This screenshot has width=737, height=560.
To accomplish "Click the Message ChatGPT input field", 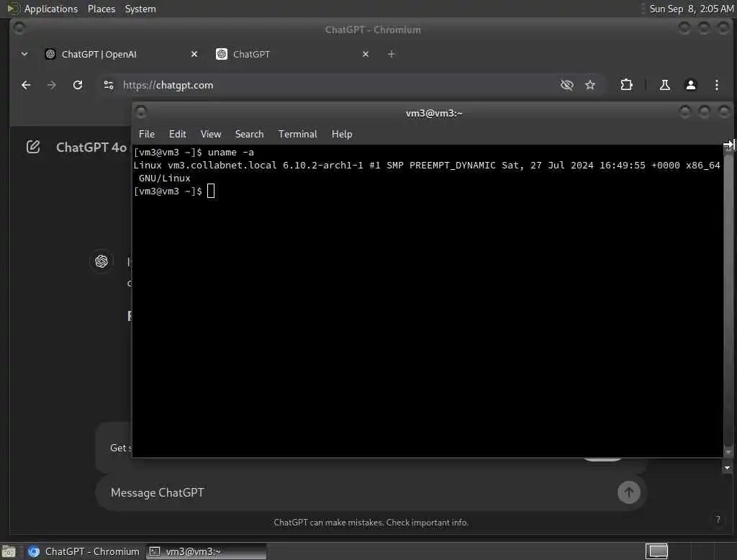I will tap(357, 492).
